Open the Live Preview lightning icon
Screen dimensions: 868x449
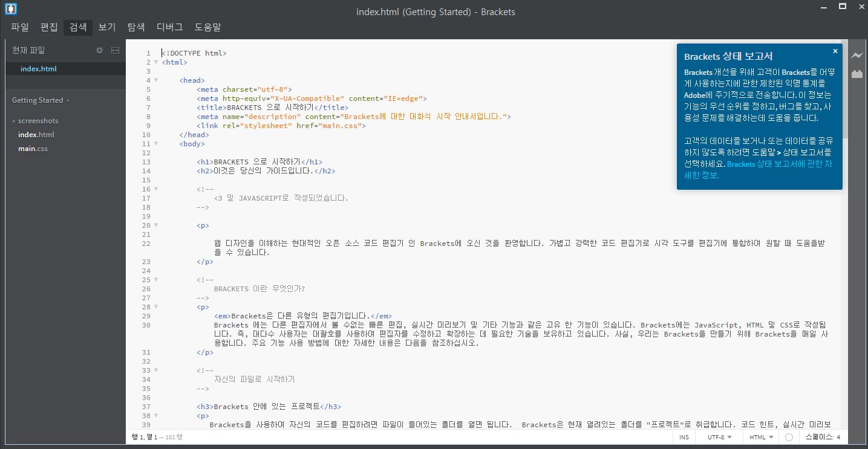point(857,56)
